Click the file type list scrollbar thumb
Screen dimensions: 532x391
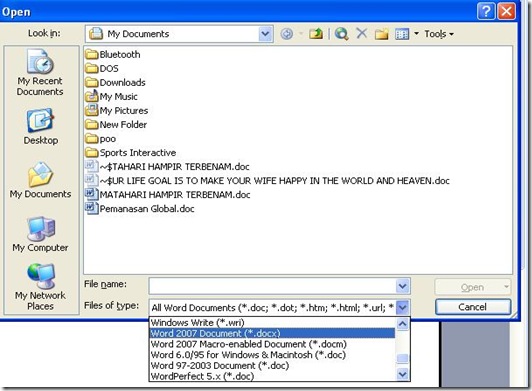click(x=402, y=358)
